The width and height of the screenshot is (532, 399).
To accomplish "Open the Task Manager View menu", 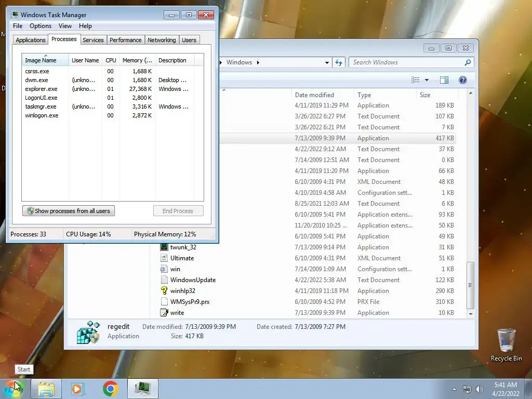I will (65, 26).
